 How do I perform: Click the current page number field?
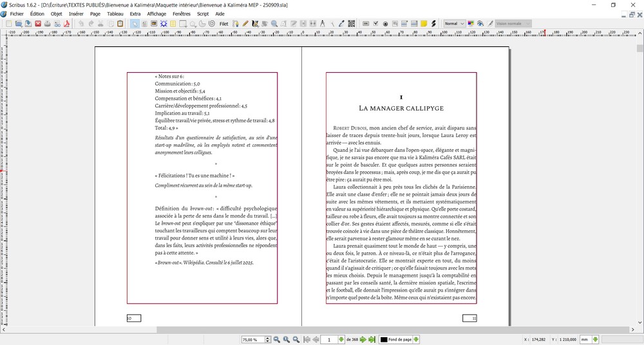pos(329,340)
